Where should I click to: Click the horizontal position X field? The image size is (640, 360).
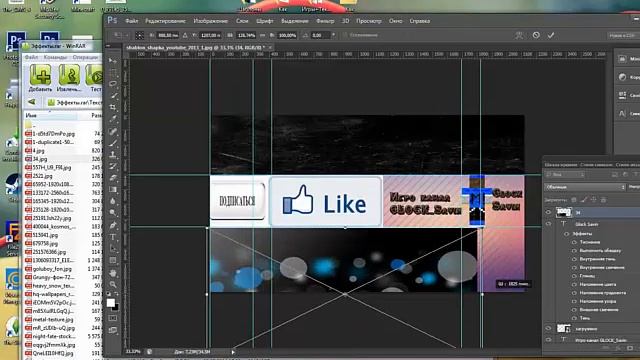tap(167, 36)
